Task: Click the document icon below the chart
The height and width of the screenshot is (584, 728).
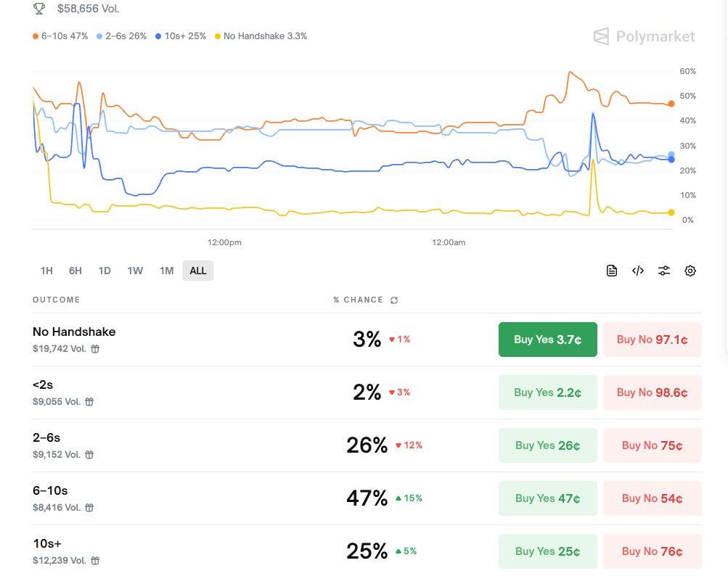Action: (x=612, y=271)
